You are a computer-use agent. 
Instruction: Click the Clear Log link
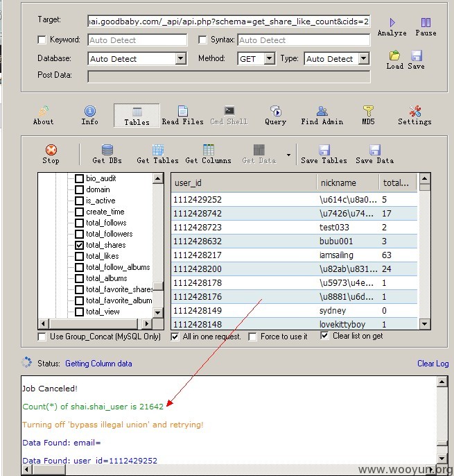(433, 364)
